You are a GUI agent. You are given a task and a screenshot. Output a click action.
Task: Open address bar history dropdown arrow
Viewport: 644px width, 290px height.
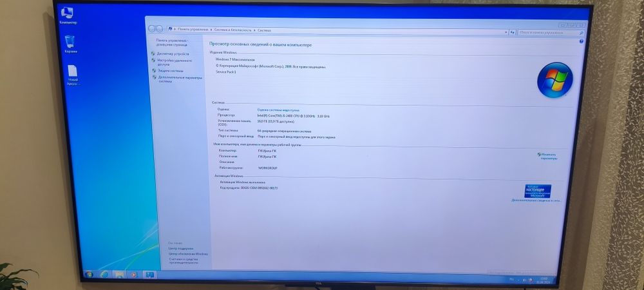[x=506, y=32]
